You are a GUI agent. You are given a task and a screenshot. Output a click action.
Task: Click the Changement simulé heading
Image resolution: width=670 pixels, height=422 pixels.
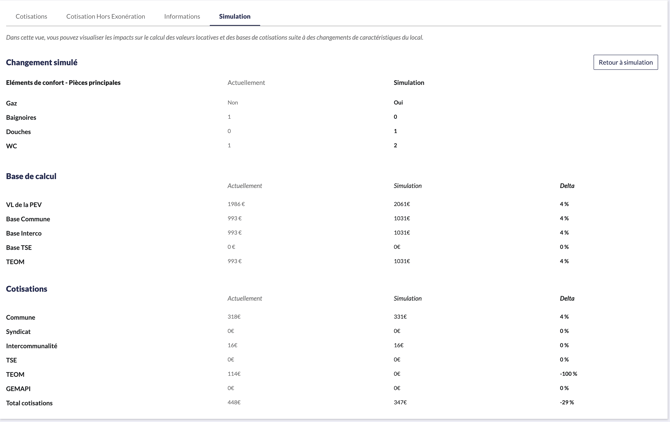[x=41, y=62]
